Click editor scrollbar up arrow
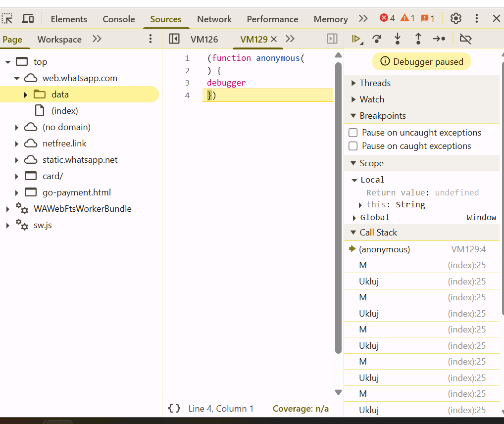The image size is (504, 424). pyautogui.click(x=338, y=55)
